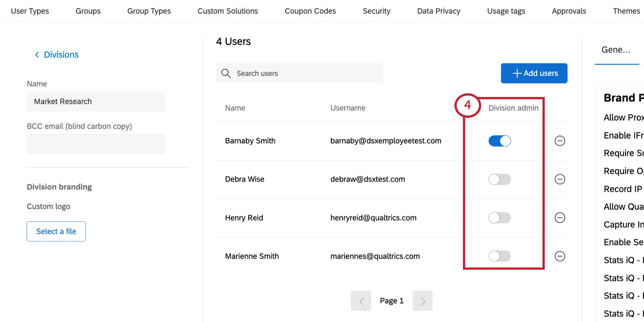The height and width of the screenshot is (322, 644).
Task: Open the Coupon Codes tab
Action: click(310, 11)
